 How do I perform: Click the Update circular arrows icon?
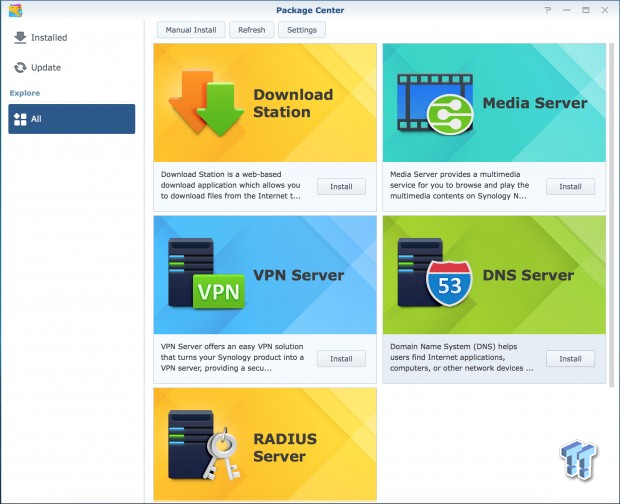(20, 68)
